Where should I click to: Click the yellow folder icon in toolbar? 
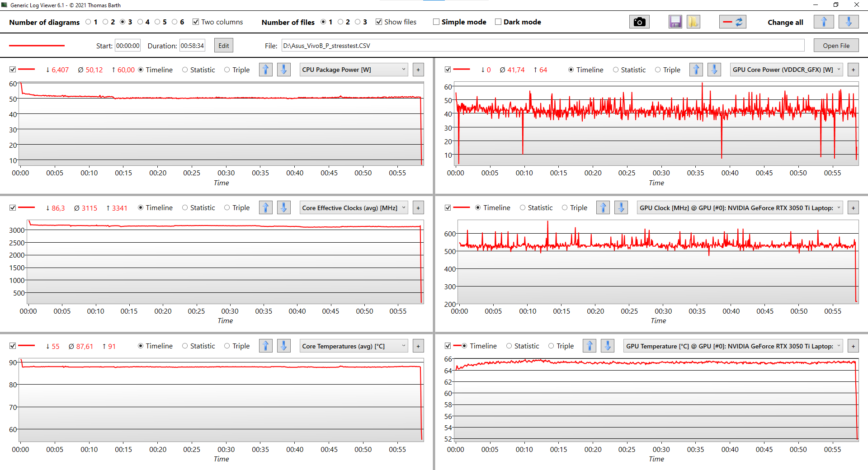[693, 22]
